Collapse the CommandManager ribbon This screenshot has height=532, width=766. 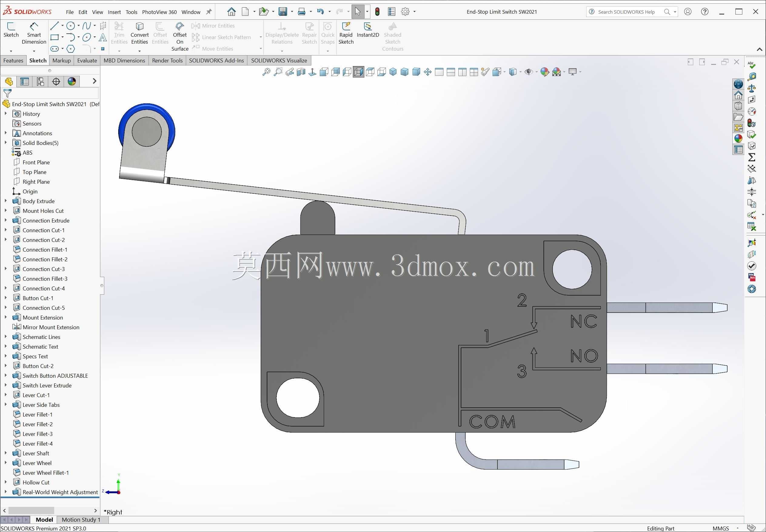pos(759,49)
